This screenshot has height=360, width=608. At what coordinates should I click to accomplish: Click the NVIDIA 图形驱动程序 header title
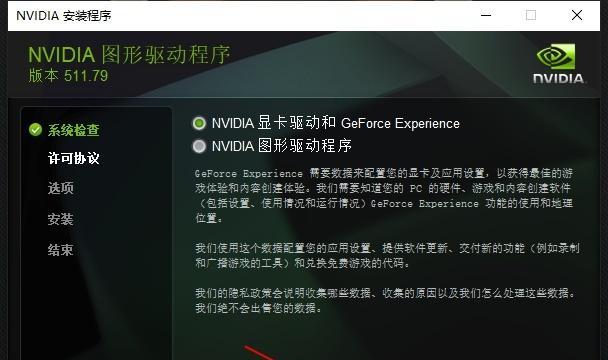tap(129, 54)
